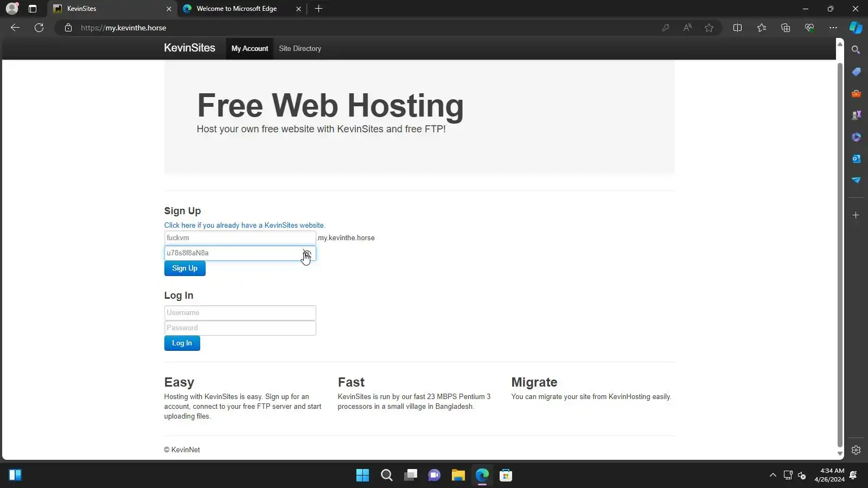868x488 pixels.
Task: Open sidebar Shopping tag icon
Action: coord(856,72)
